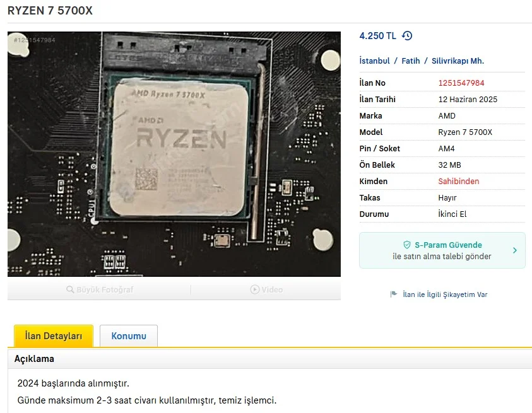Click the S-Param Güvende shield icon
Viewport: 532px width, 413px height.
pos(407,245)
